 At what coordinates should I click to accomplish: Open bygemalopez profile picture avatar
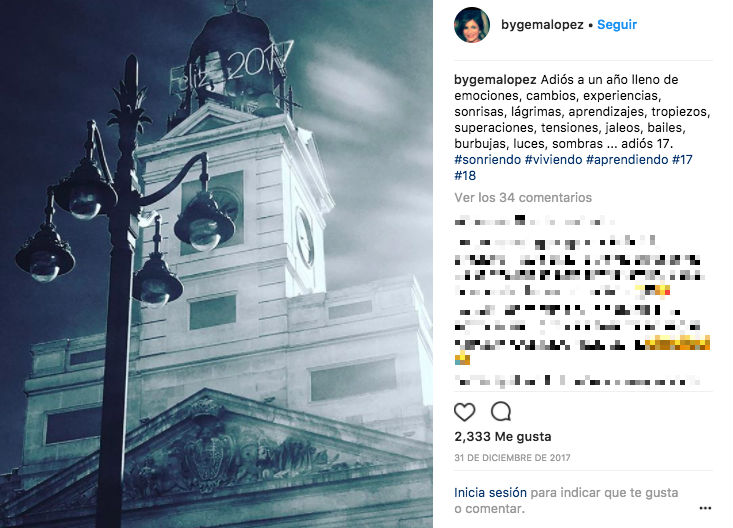point(472,25)
